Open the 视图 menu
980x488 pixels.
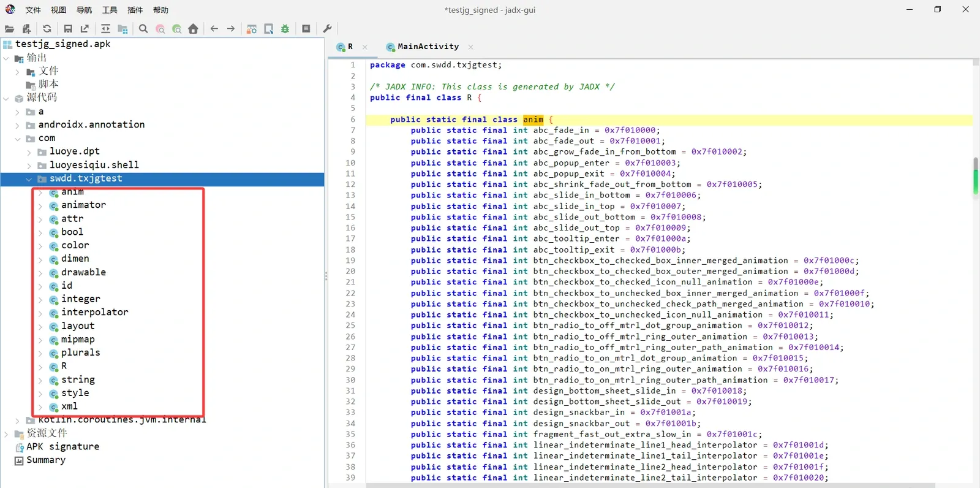click(x=59, y=10)
